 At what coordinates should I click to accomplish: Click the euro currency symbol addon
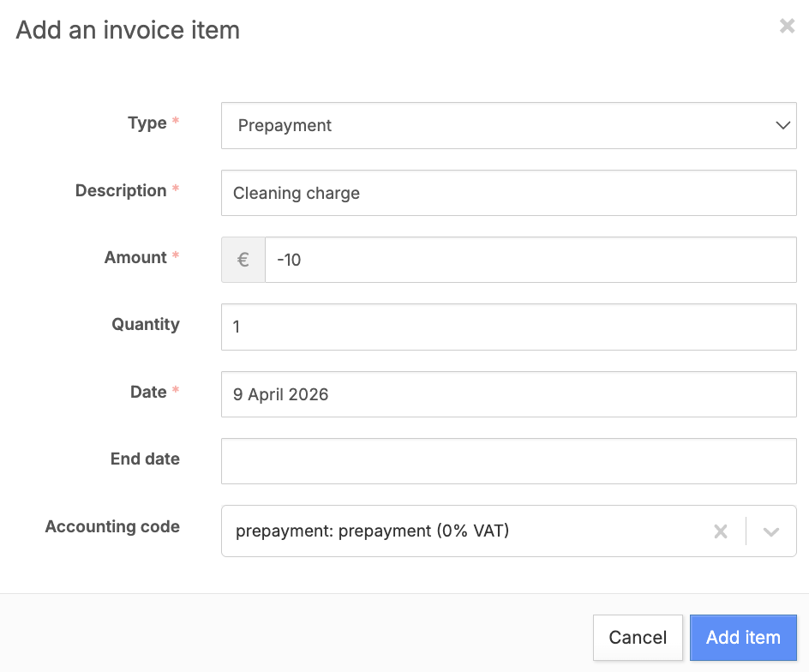pos(243,260)
